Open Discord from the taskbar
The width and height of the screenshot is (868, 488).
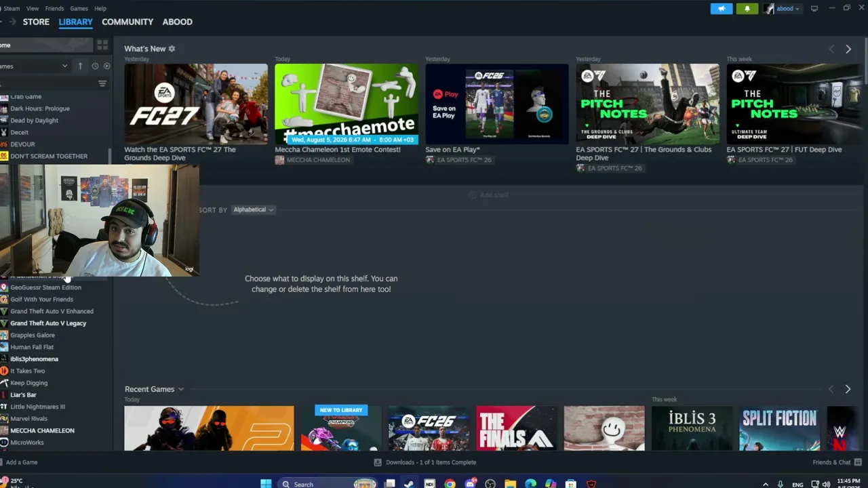click(x=470, y=484)
